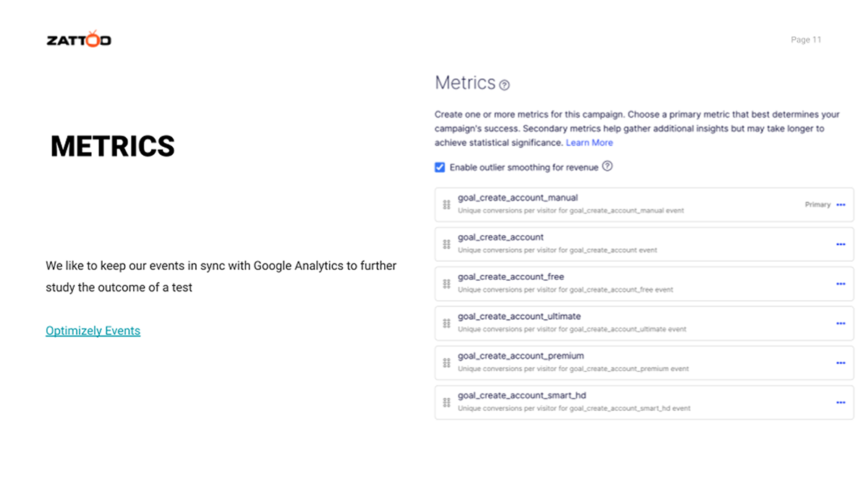Click drag handle of goal_create_account_ultimate row
This screenshot has width=868, height=489.
446,323
